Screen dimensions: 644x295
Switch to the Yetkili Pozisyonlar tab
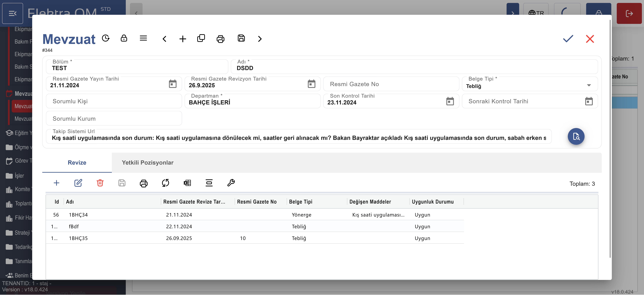click(147, 163)
